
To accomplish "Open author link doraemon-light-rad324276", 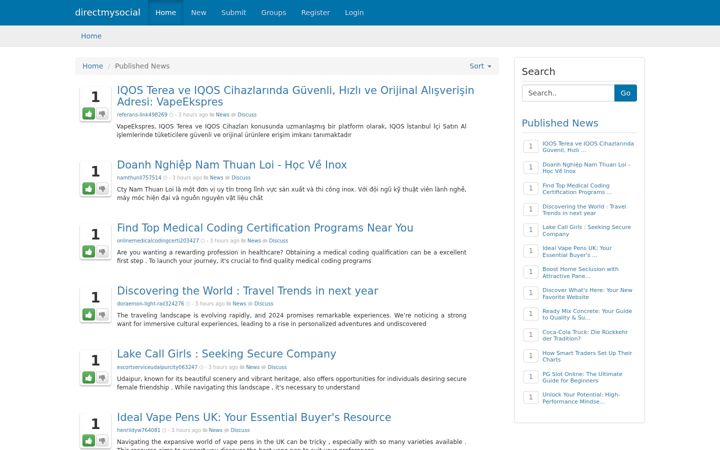I will [150, 304].
